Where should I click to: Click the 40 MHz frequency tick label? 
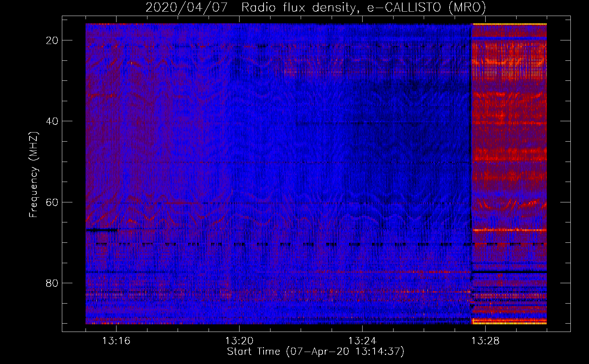52,121
